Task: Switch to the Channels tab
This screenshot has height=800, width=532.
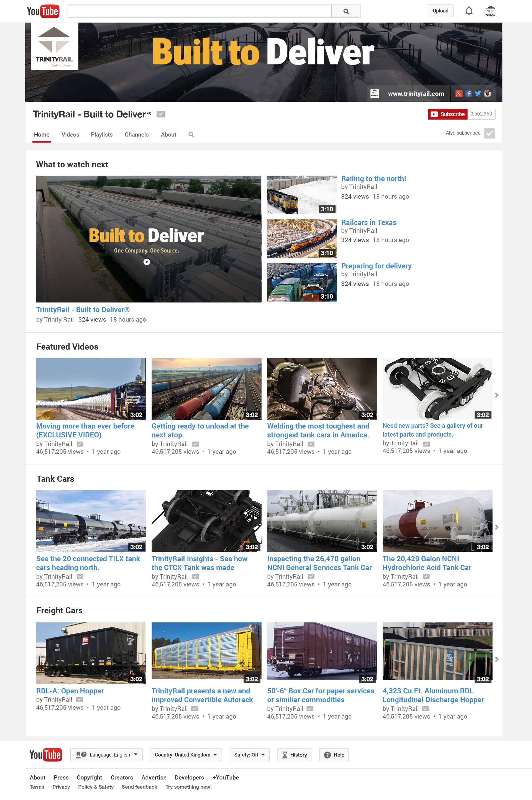Action: pos(137,135)
